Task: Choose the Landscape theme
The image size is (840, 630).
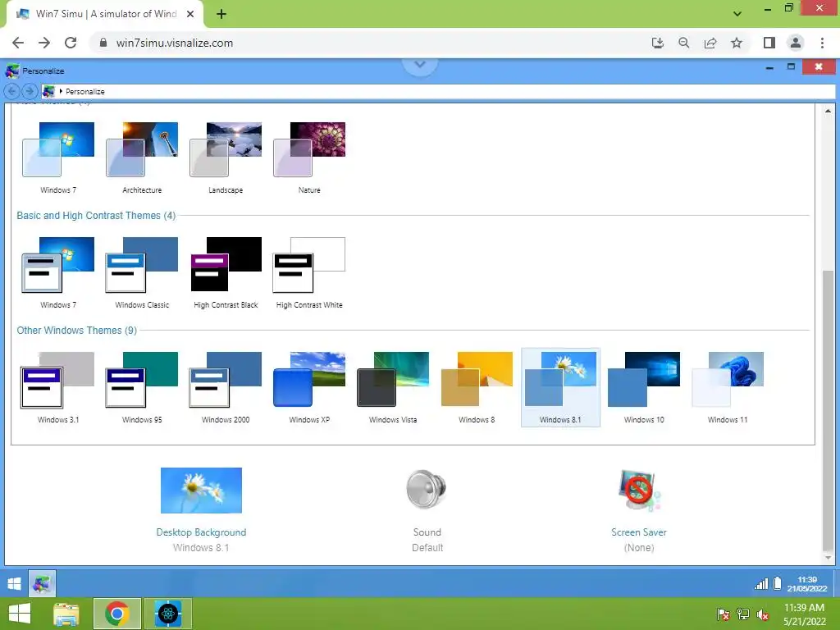Action: (x=226, y=157)
